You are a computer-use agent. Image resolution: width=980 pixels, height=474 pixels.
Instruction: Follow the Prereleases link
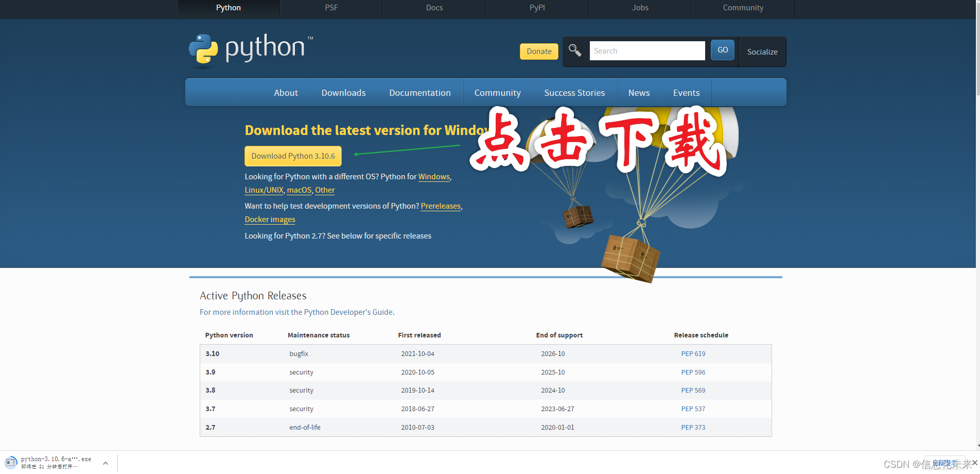pos(441,206)
